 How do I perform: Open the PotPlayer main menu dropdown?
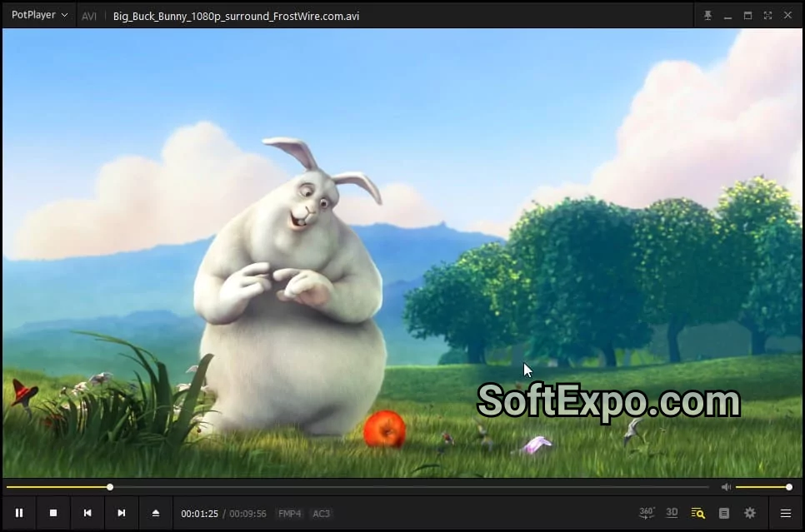click(39, 15)
